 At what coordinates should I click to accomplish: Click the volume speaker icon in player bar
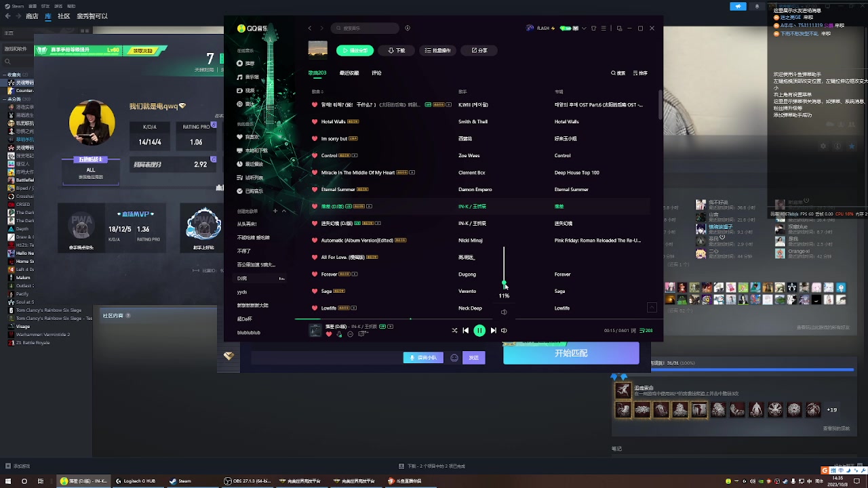[x=504, y=331]
